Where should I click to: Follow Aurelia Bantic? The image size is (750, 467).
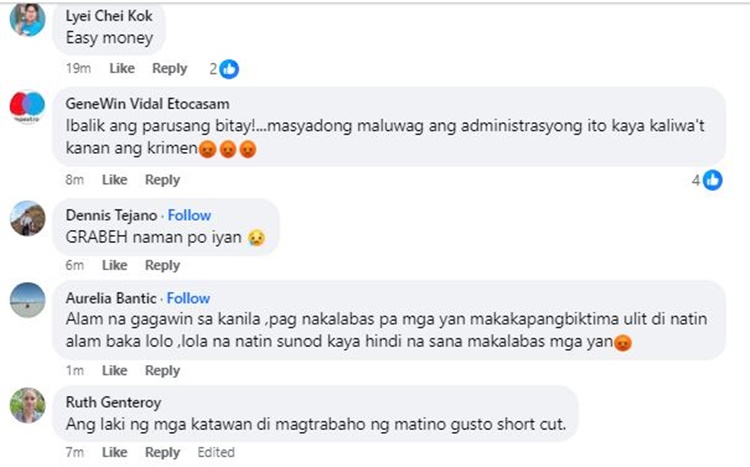point(188,298)
